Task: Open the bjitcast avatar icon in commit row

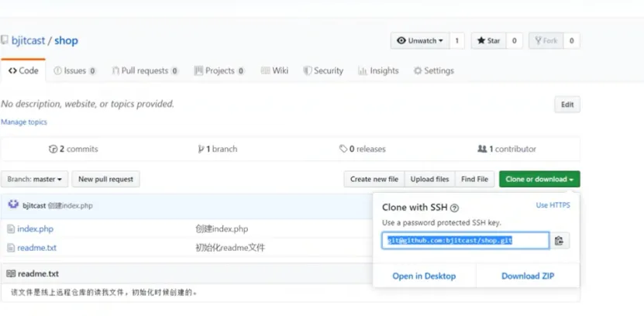Action: 13,204
